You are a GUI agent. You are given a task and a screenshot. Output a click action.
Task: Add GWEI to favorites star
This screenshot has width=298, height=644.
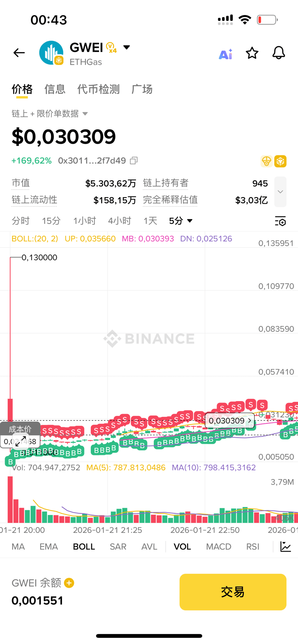click(252, 53)
